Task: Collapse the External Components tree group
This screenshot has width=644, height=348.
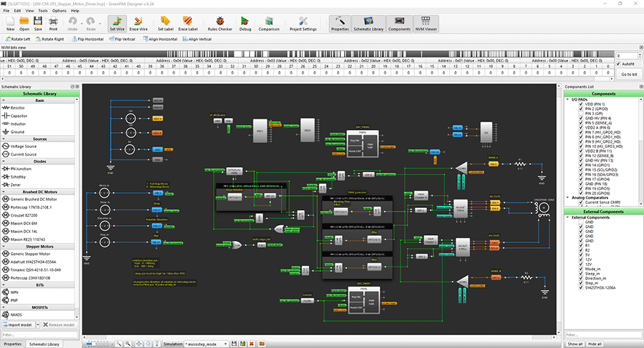Action: (567, 217)
